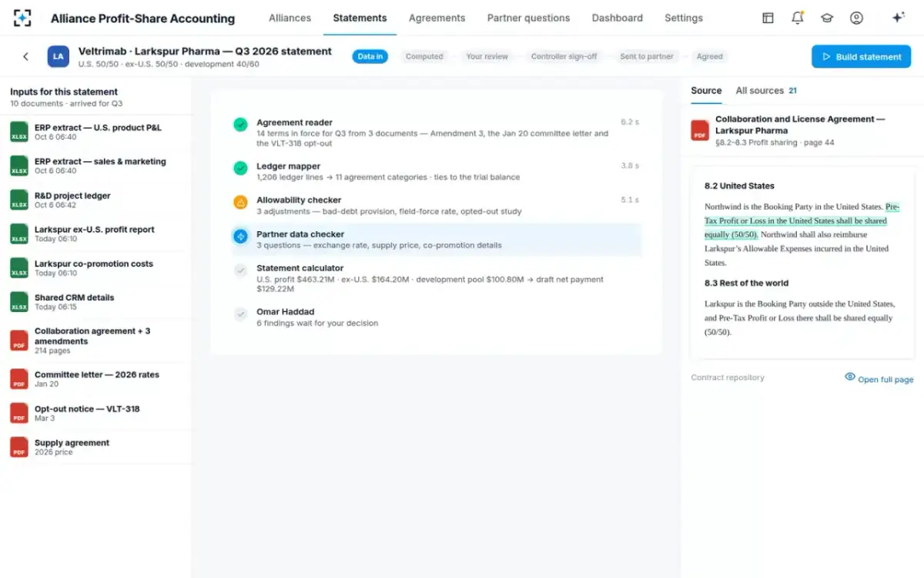Select the Statement calculator step
This screenshot has width=924, height=578.
tap(436, 278)
